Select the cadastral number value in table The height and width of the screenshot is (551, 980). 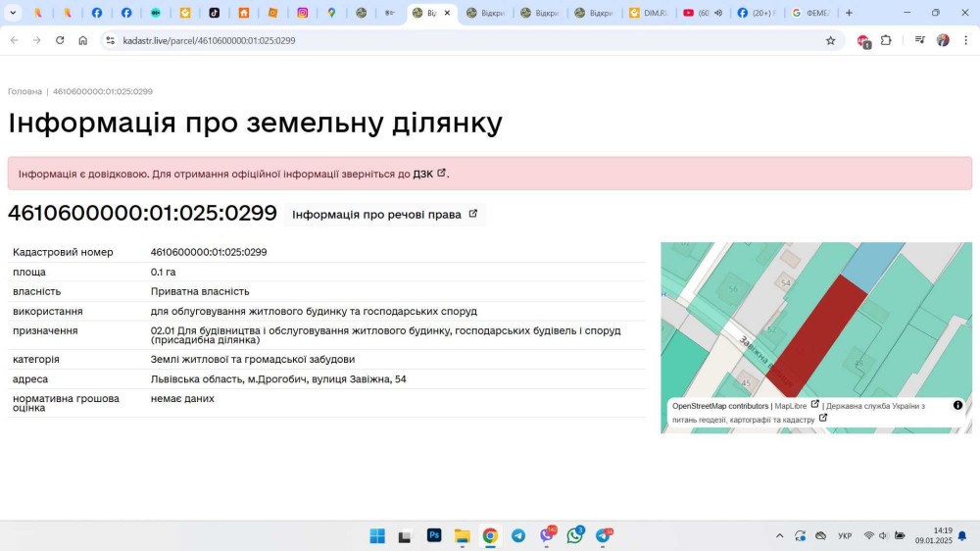point(209,252)
